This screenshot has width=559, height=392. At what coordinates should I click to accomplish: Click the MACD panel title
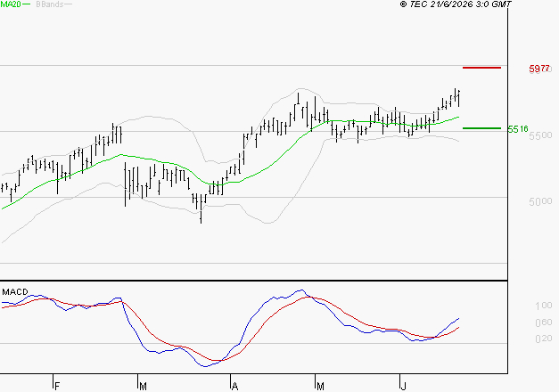[x=15, y=292]
